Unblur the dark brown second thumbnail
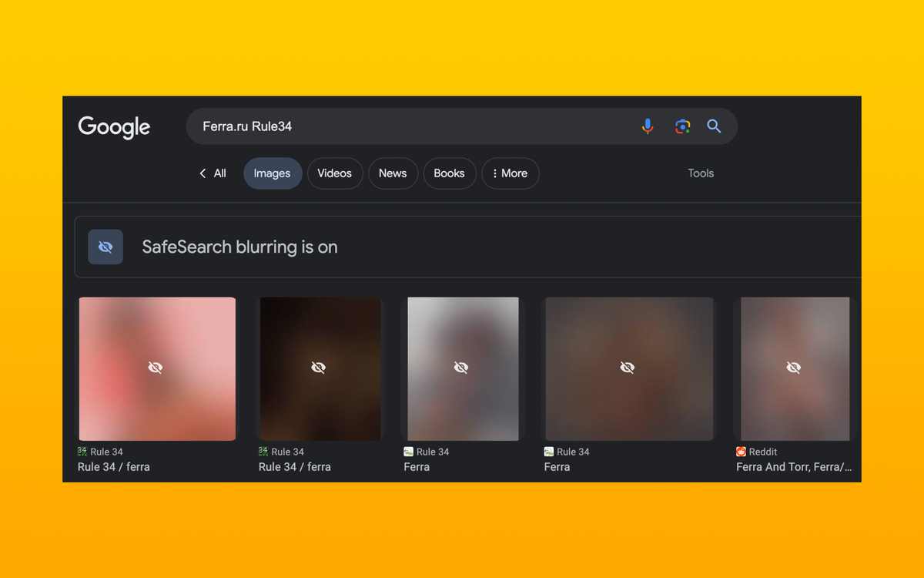Image resolution: width=924 pixels, height=578 pixels. [320, 368]
